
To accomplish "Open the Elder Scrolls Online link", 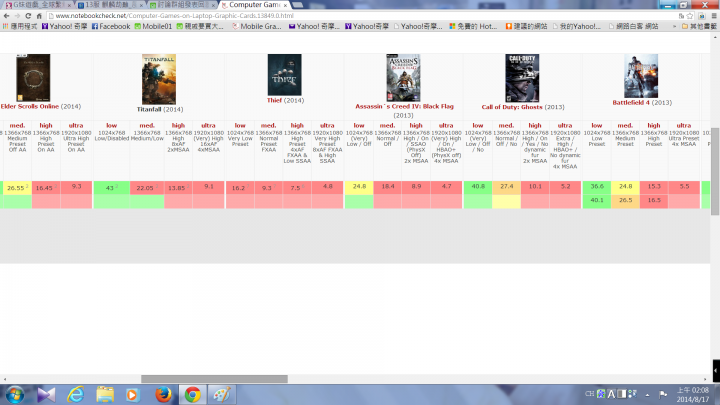I will (29, 107).
